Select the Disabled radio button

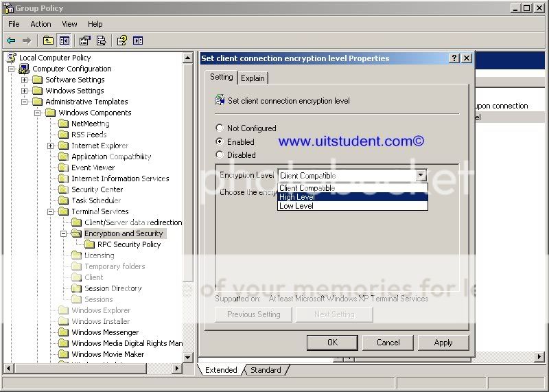[x=220, y=154]
